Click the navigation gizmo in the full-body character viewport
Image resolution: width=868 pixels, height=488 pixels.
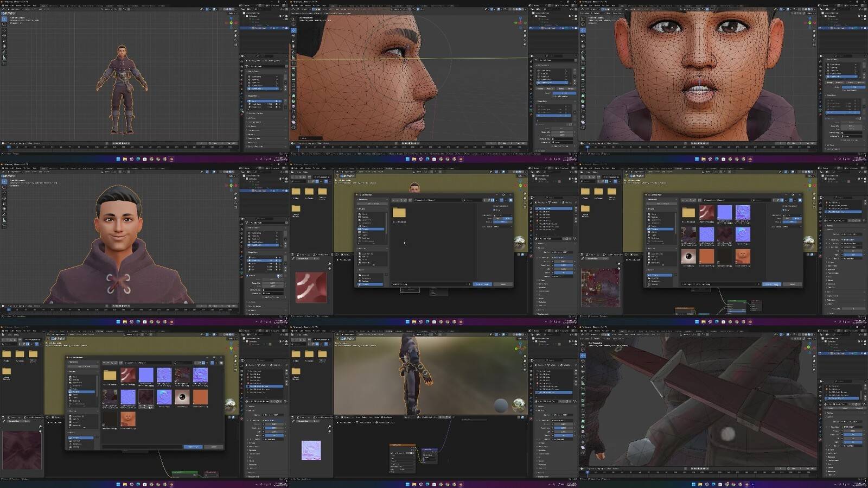[x=232, y=22]
